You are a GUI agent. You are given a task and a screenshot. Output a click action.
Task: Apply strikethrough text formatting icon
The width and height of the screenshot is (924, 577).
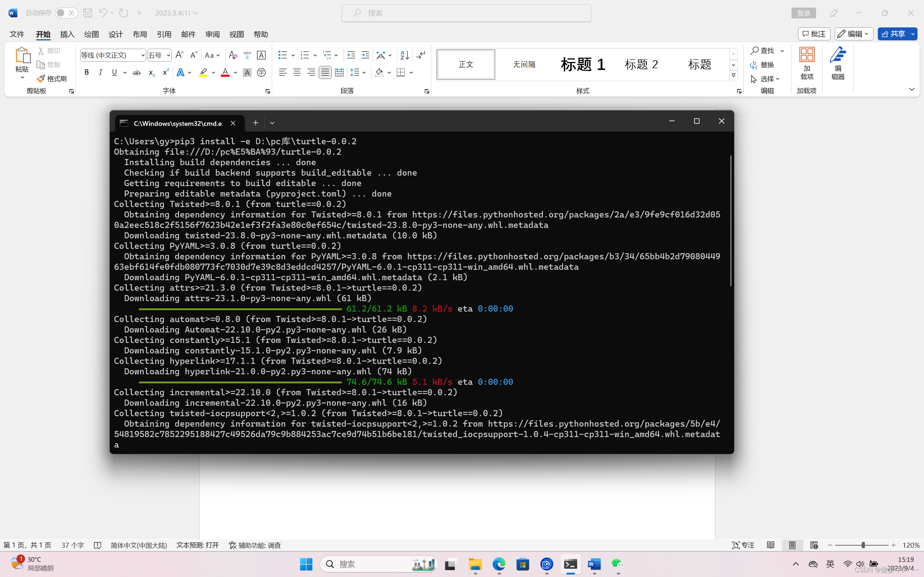tap(137, 72)
